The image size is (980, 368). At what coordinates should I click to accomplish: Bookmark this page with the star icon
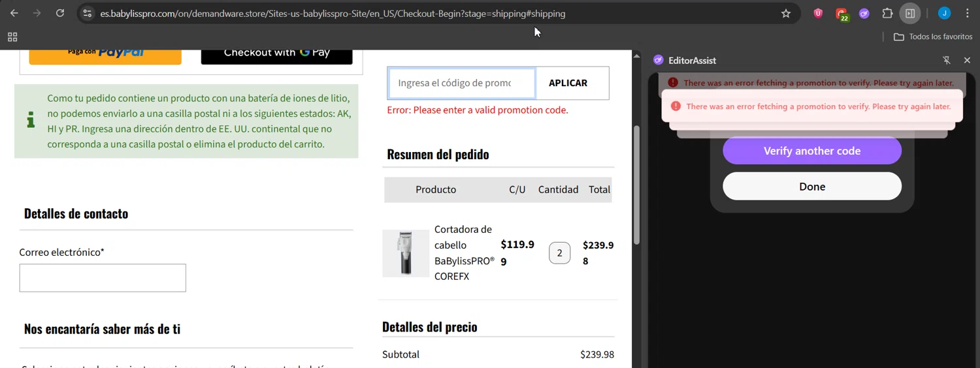point(786,13)
